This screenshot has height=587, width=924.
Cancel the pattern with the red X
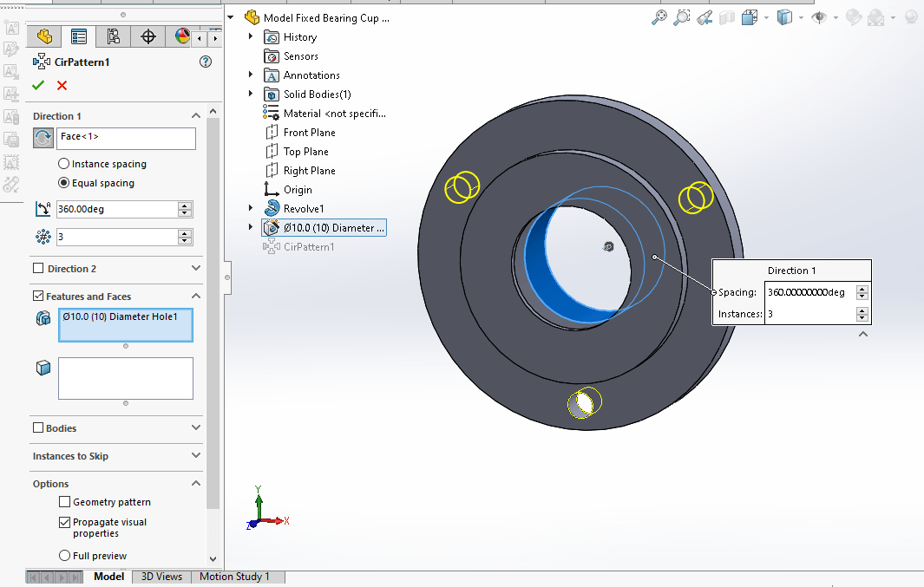(x=62, y=85)
